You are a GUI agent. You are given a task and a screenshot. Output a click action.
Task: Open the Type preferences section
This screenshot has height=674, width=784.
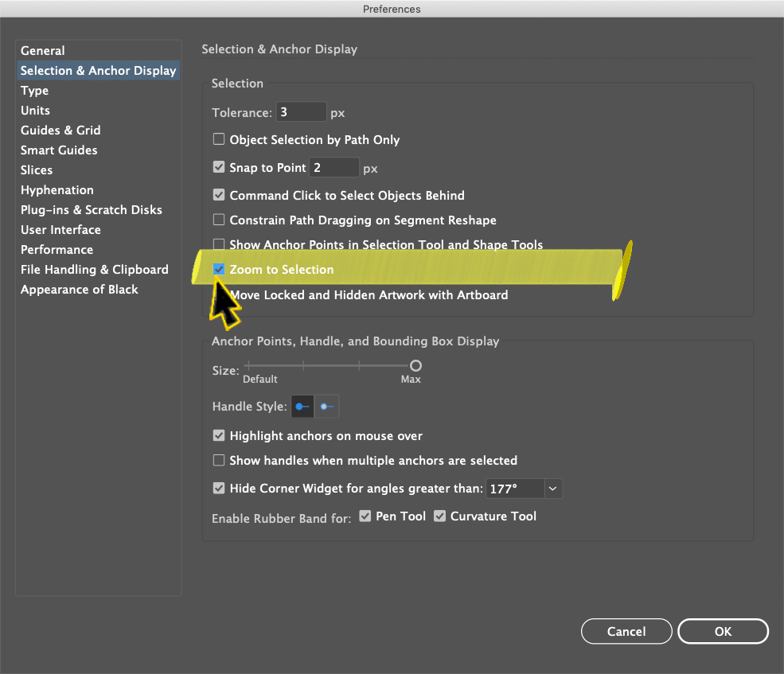34,90
